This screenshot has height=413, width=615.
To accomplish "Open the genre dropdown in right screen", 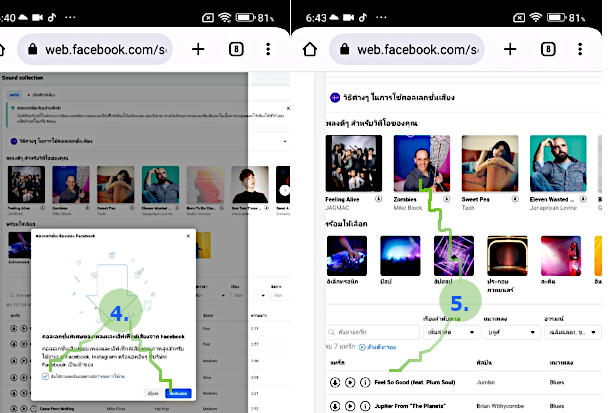I will coord(512,332).
